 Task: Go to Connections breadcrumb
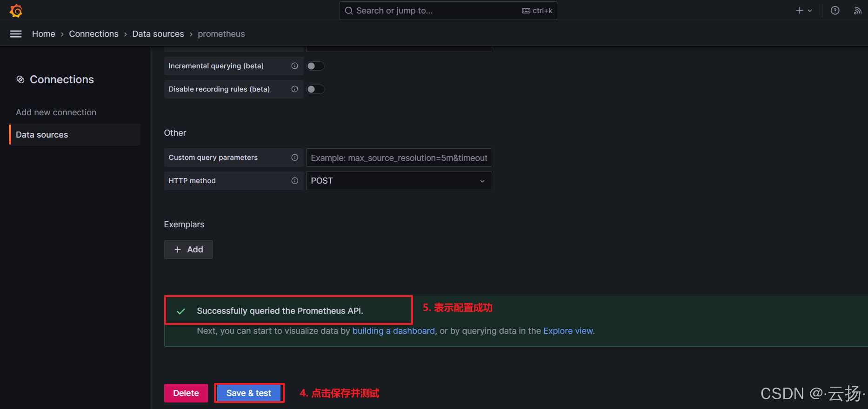click(x=93, y=34)
